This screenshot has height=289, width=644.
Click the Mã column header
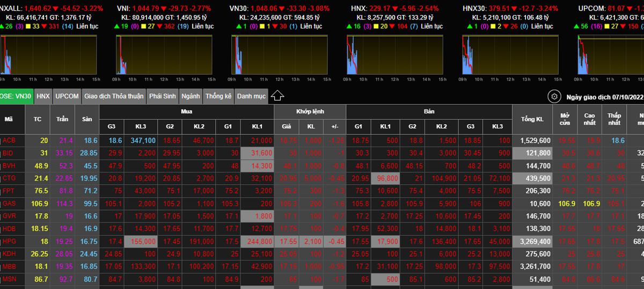click(9, 119)
